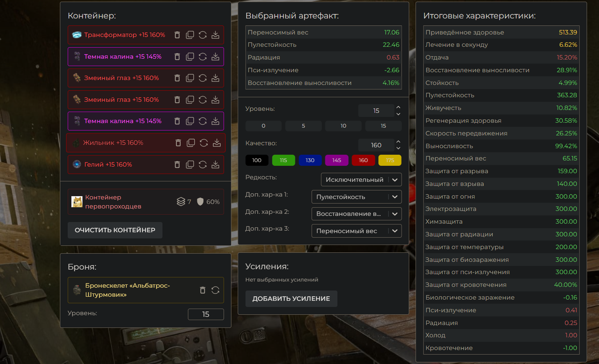Choose the blue 130 quality swatch
This screenshot has width=599, height=364.
pos(310,160)
